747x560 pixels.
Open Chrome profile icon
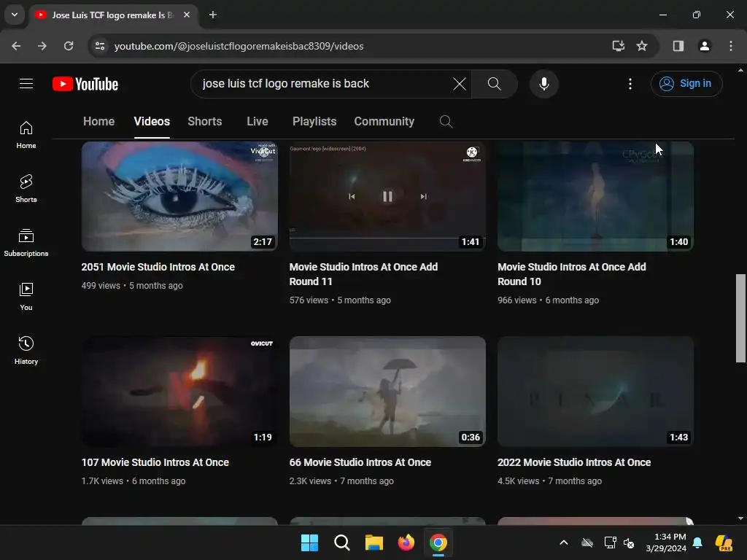704,46
